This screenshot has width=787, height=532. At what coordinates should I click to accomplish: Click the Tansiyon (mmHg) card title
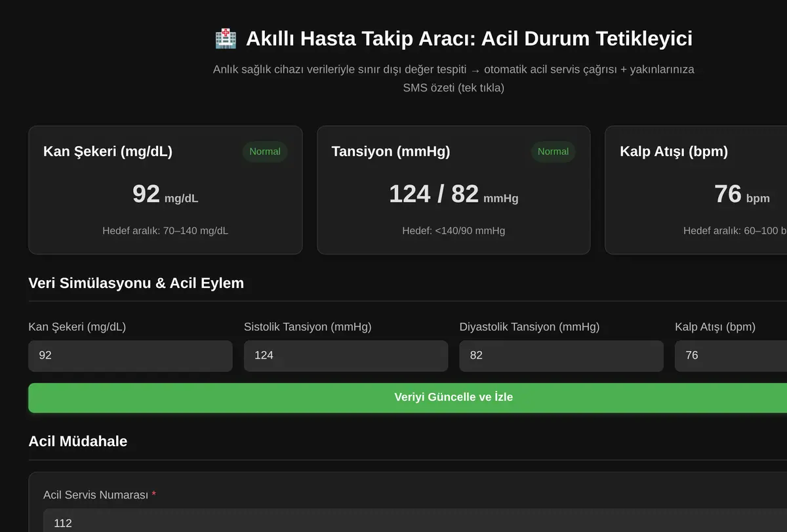click(391, 152)
